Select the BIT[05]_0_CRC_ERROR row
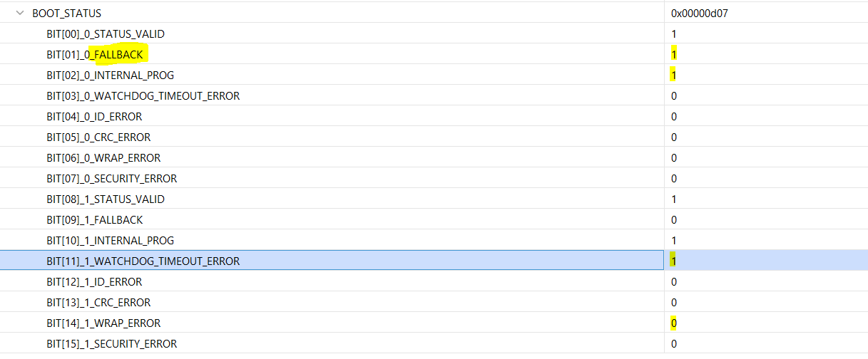Viewport: 868px width, 359px height. tap(98, 137)
